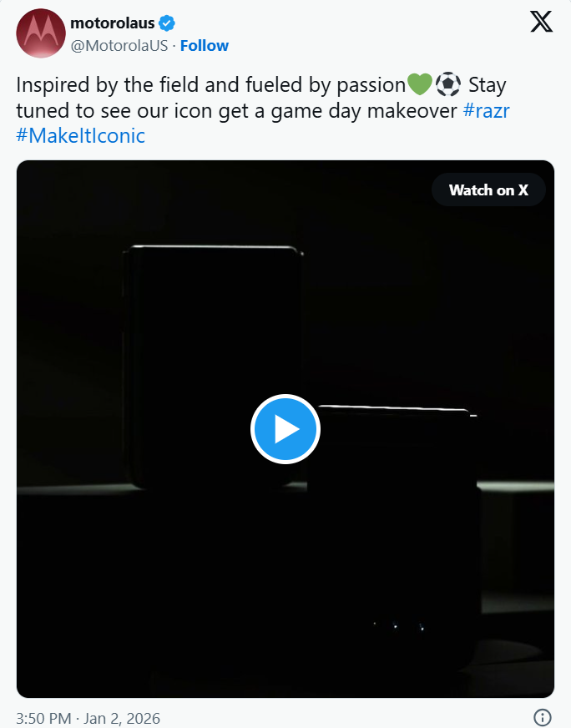Viewport: 571px width, 728px height.
Task: Click the X logo in the top corner
Action: coord(541,22)
